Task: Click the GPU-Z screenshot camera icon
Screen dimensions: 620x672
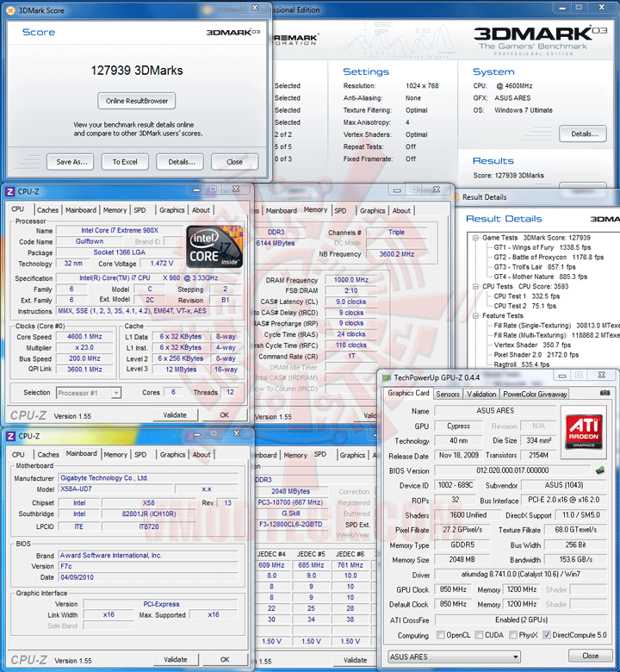Action: 604,393
